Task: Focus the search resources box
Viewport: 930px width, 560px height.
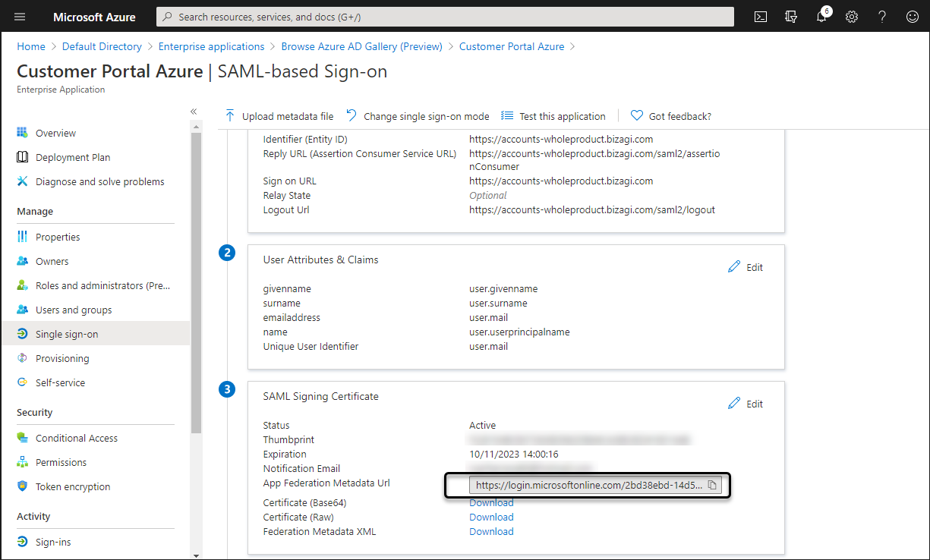Action: 445,17
